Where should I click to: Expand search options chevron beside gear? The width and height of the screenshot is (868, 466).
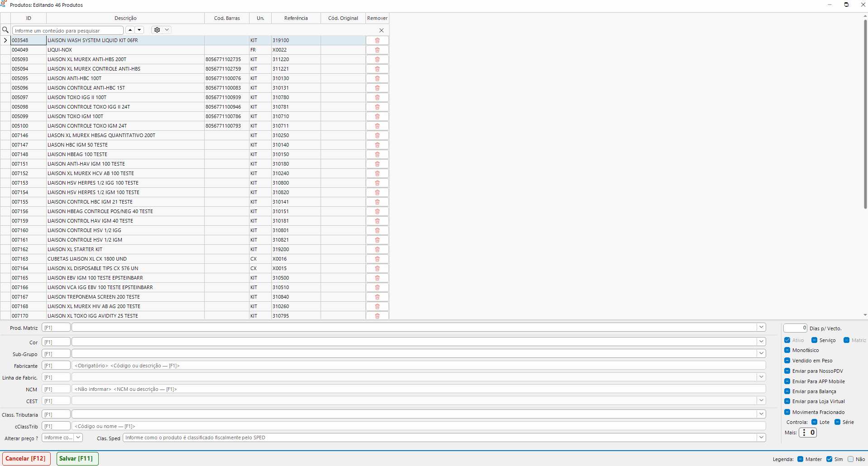(x=167, y=30)
